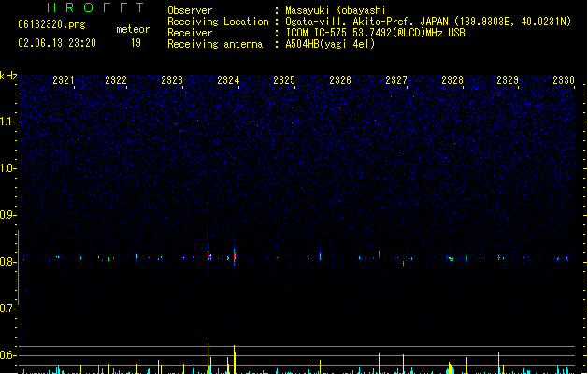Click the Ogata-vill. Akita-Pref. JAPAN location text

coord(428,22)
